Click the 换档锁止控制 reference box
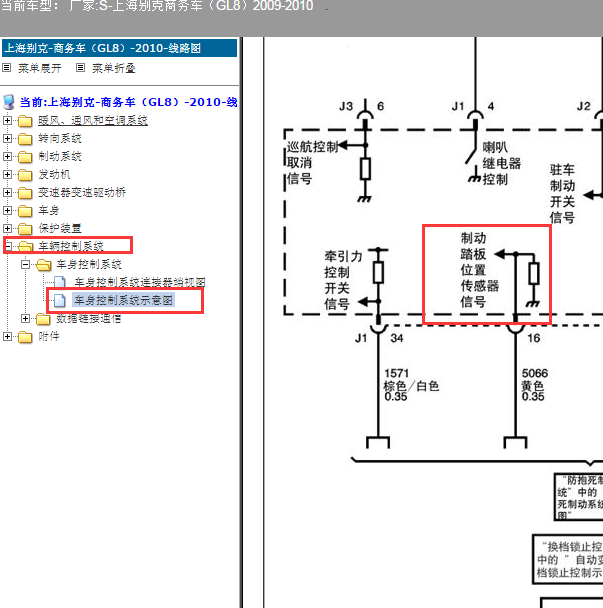This screenshot has height=608, width=603. coord(568,559)
